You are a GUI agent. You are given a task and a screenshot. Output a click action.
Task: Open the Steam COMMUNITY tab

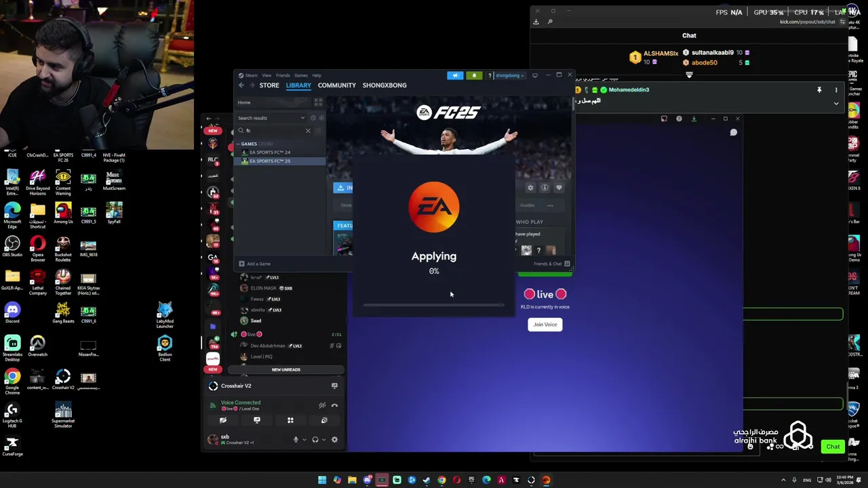tap(336, 85)
